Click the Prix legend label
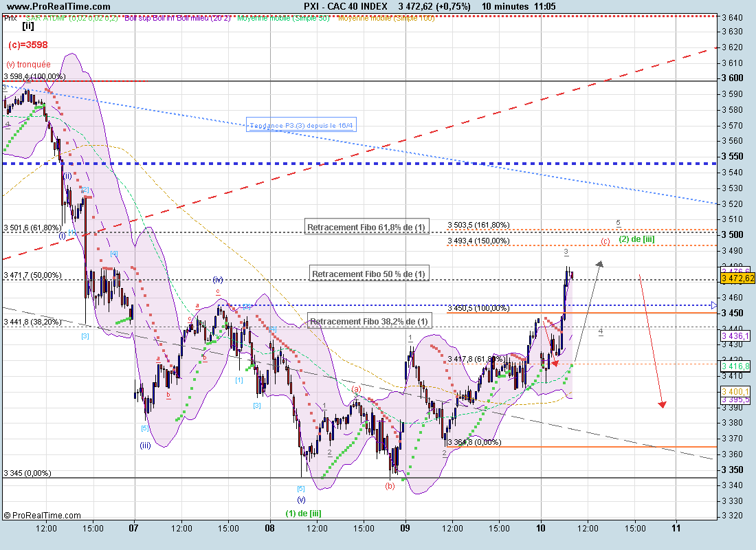The image size is (756, 550). [10, 19]
